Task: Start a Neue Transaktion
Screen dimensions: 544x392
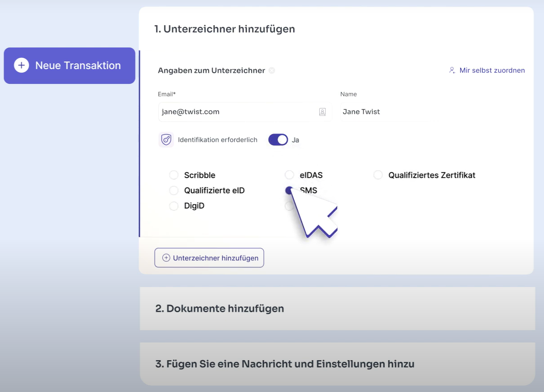Action: coord(70,65)
